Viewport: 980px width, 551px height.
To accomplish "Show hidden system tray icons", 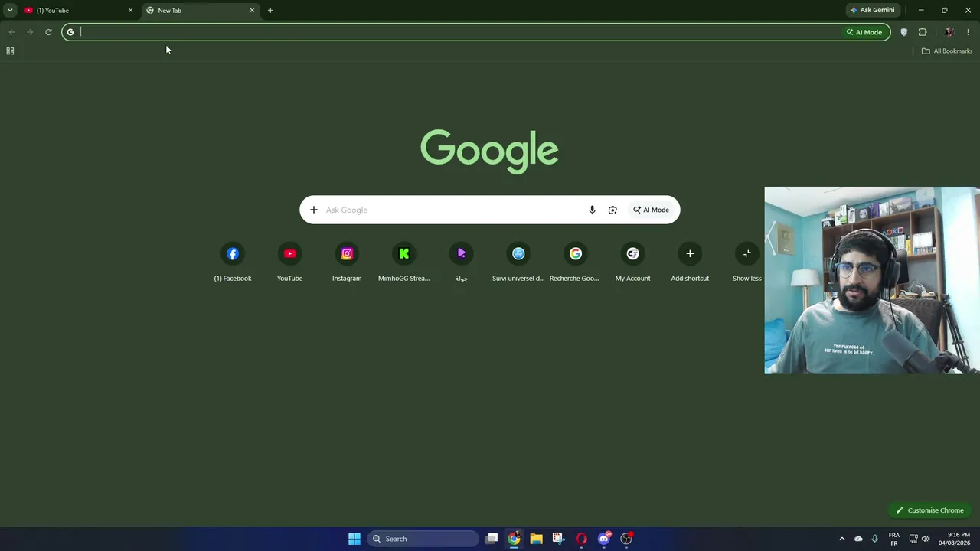I will (x=842, y=539).
